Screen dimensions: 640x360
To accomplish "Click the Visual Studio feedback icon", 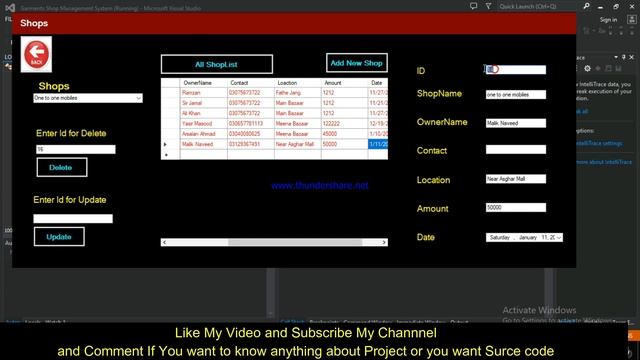I will coord(473,6).
